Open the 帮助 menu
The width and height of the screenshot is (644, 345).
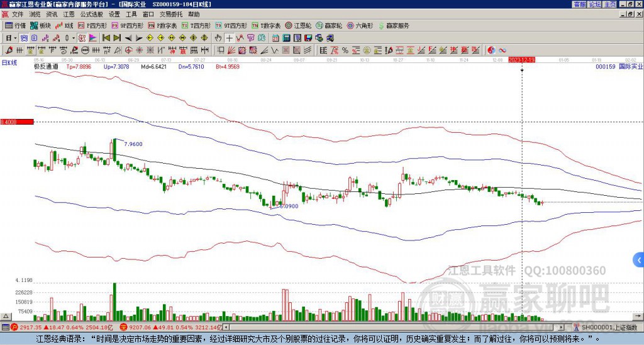click(x=194, y=14)
